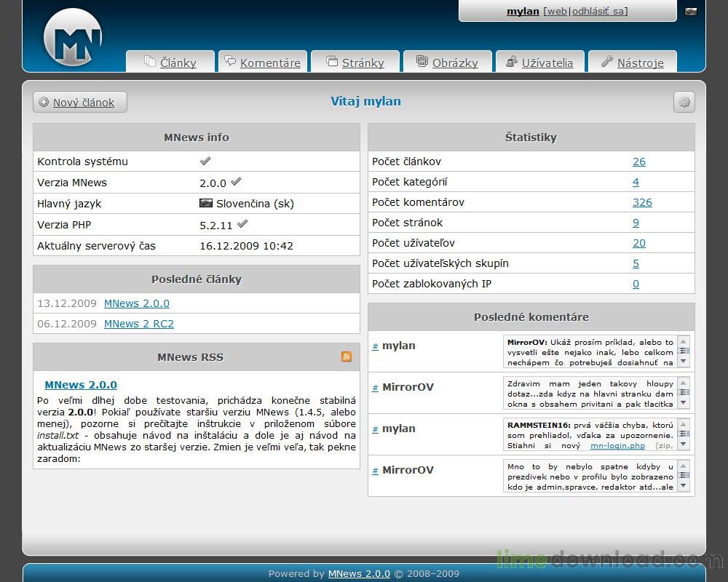Open the Komentáre tab

[x=263, y=62]
